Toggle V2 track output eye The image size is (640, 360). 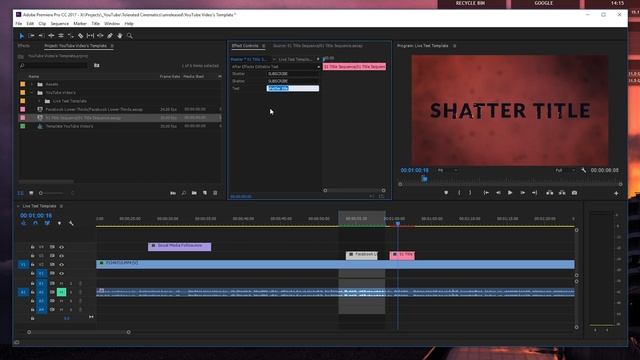pos(61,264)
